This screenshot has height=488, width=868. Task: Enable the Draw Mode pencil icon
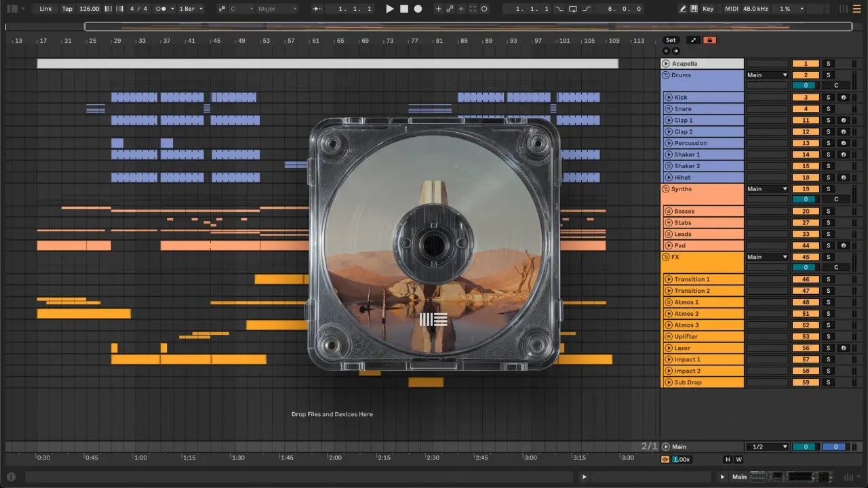683,9
